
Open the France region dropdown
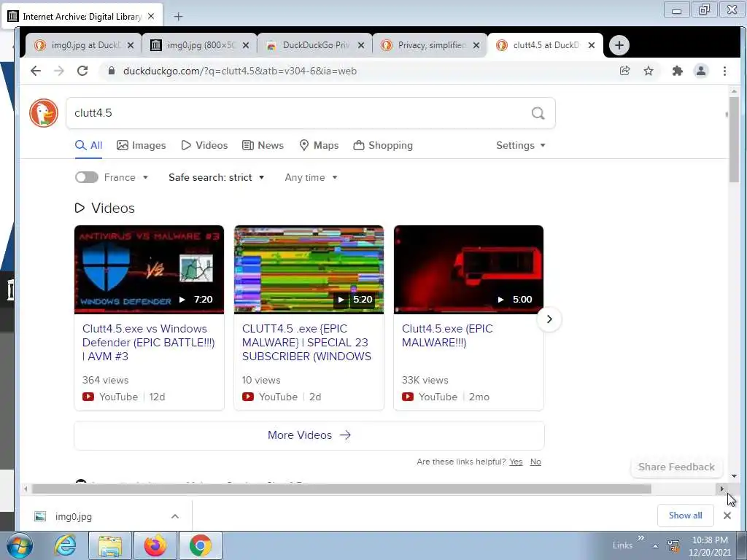click(126, 177)
